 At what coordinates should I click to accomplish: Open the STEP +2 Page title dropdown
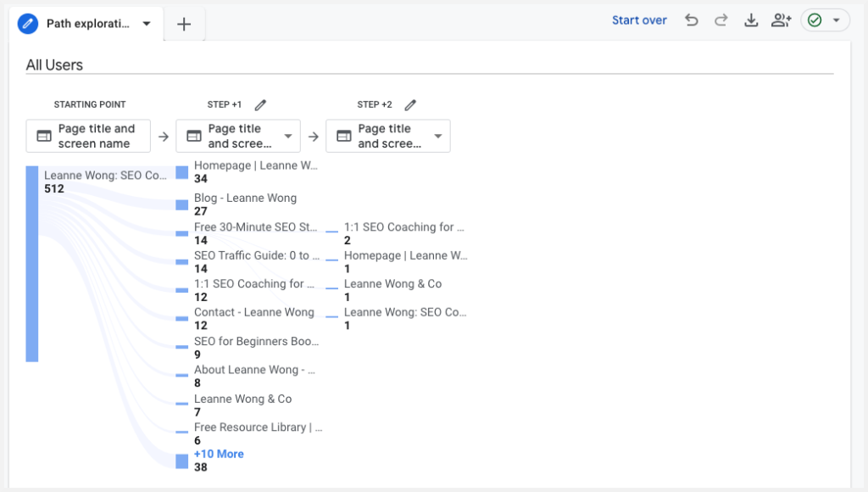click(437, 136)
